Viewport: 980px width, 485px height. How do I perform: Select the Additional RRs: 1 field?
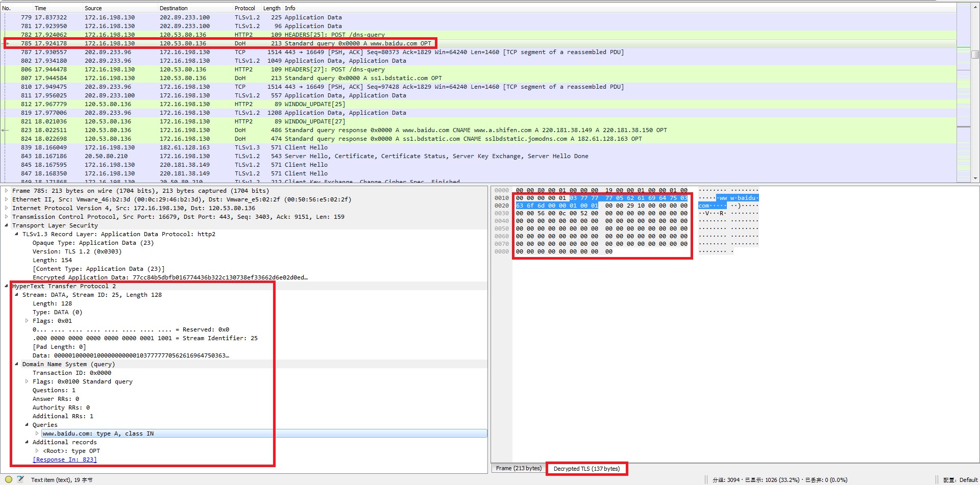(63, 416)
